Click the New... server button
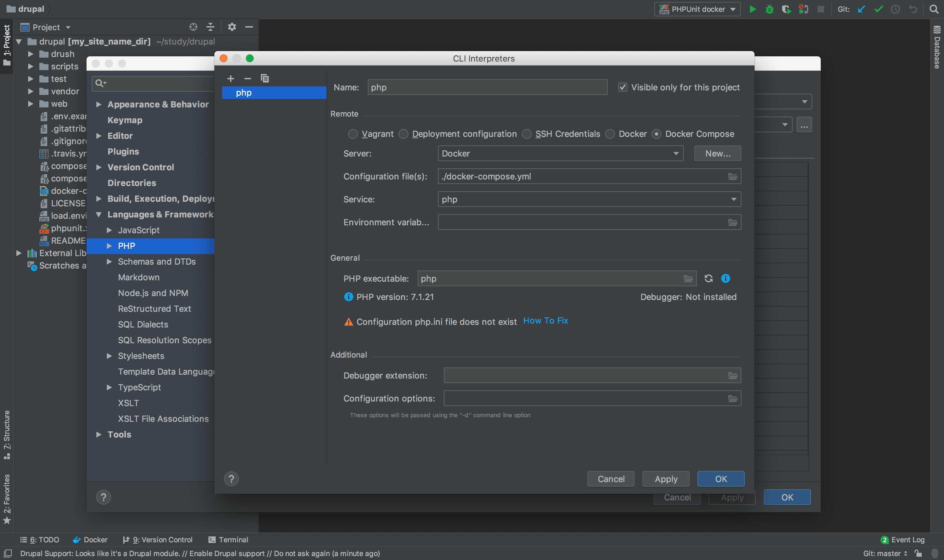The height and width of the screenshot is (560, 944). pos(718,154)
